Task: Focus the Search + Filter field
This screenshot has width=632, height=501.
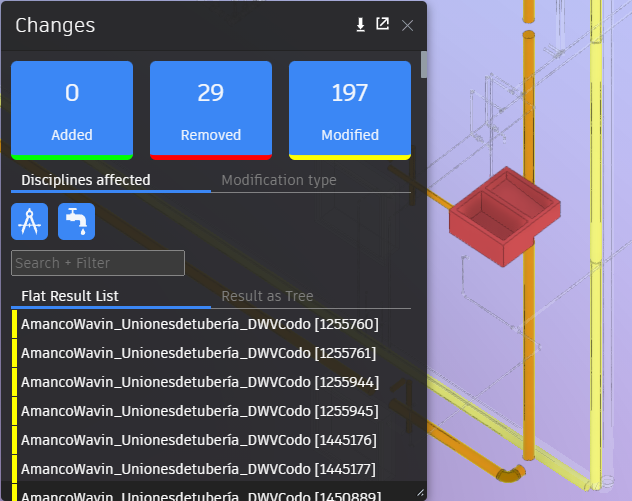Action: pos(98,263)
